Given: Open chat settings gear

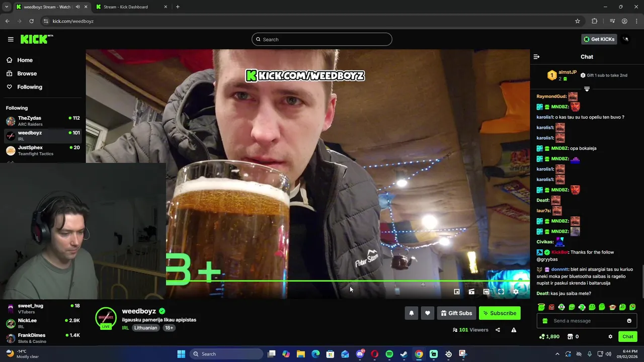Looking at the screenshot, I should coord(610,337).
